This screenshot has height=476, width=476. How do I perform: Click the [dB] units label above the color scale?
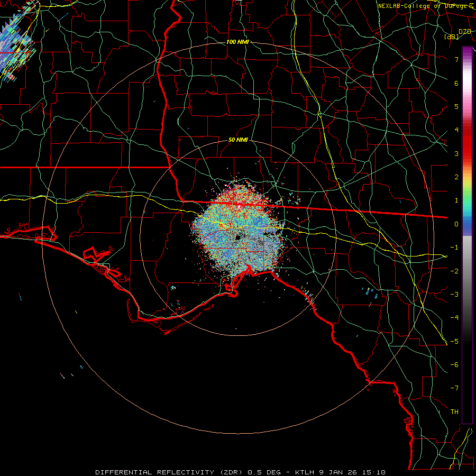point(452,36)
